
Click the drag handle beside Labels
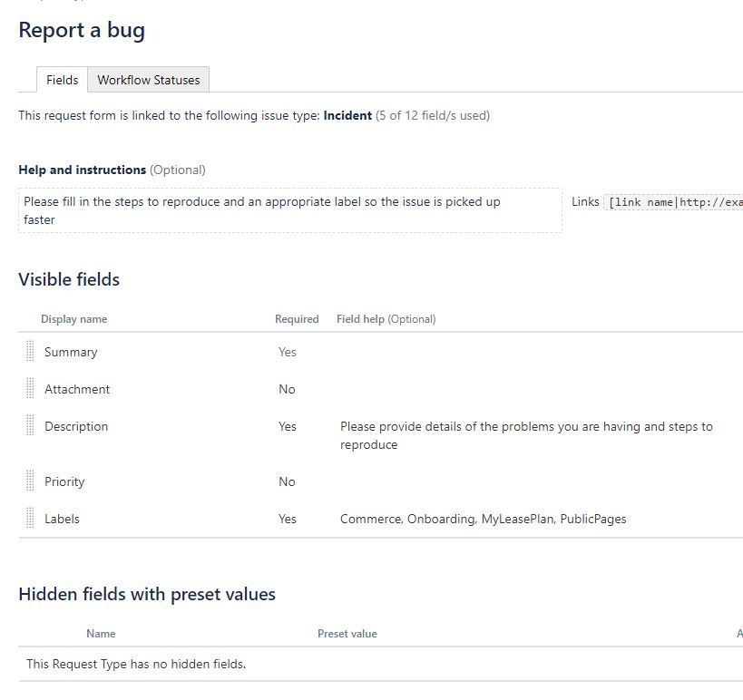pos(30,518)
